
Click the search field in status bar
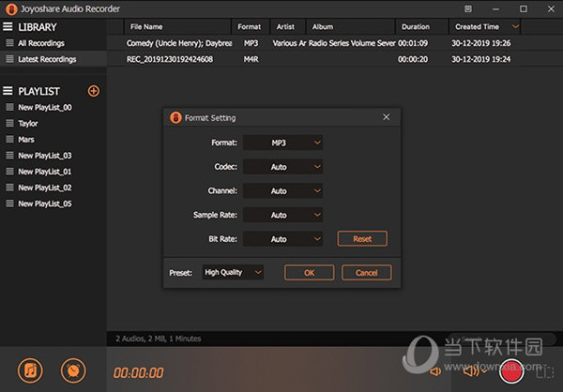click(x=501, y=339)
